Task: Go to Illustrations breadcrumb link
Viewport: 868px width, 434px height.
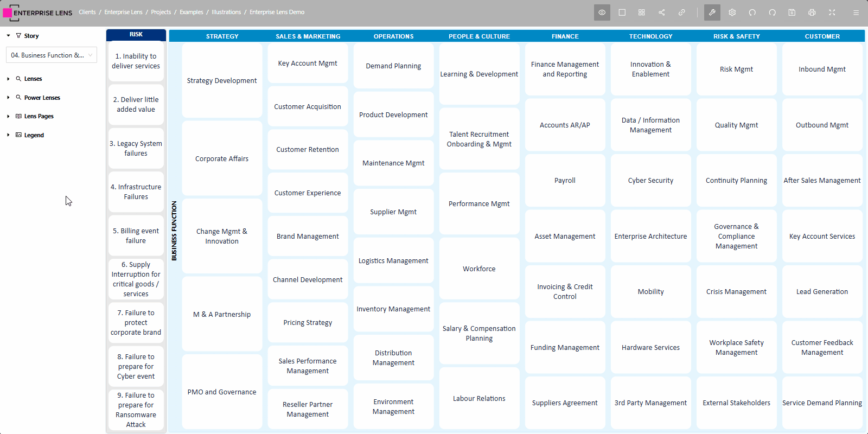Action: (x=226, y=12)
